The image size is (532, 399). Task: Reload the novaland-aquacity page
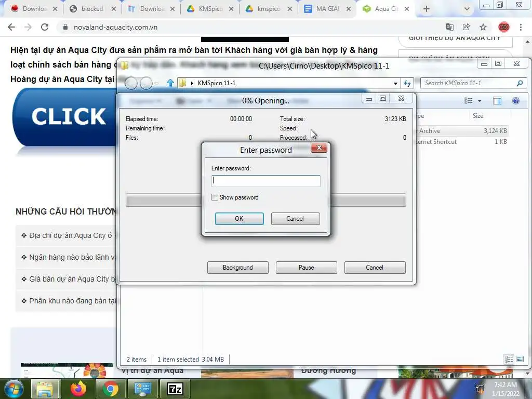pos(45,27)
